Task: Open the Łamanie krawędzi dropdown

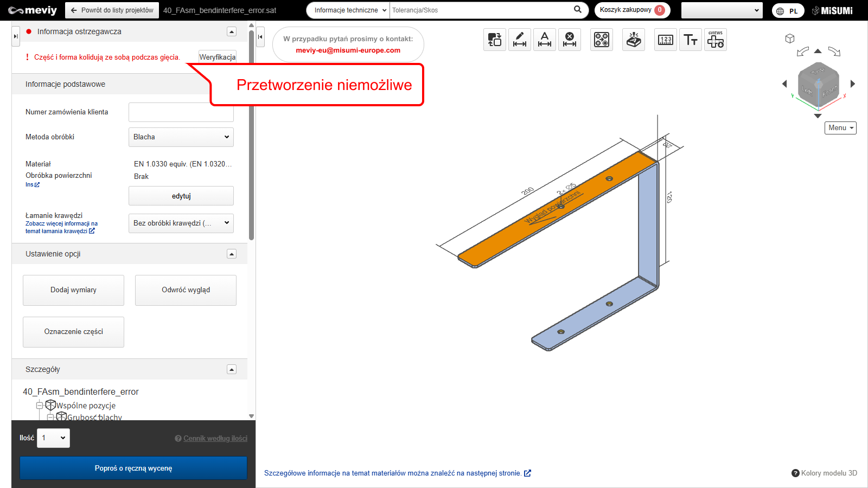Action: click(x=181, y=223)
